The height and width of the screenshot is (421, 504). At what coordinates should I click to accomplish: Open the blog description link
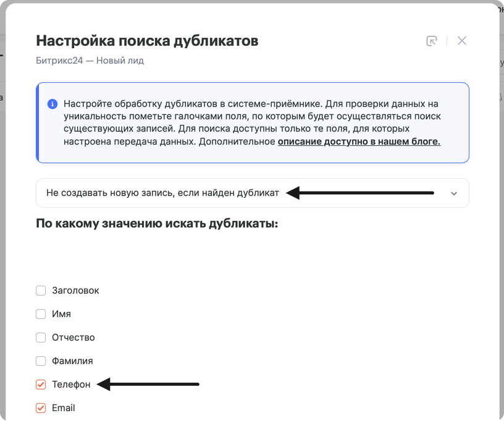[359, 142]
